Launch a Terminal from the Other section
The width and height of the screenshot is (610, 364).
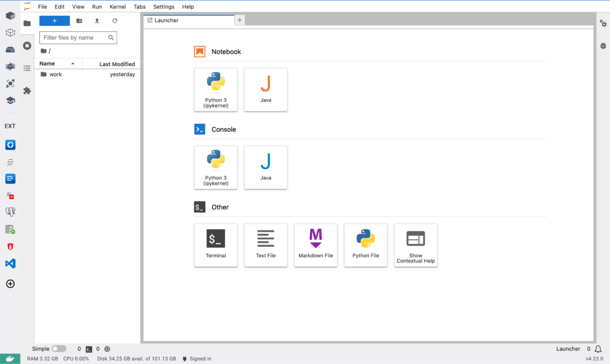(216, 245)
